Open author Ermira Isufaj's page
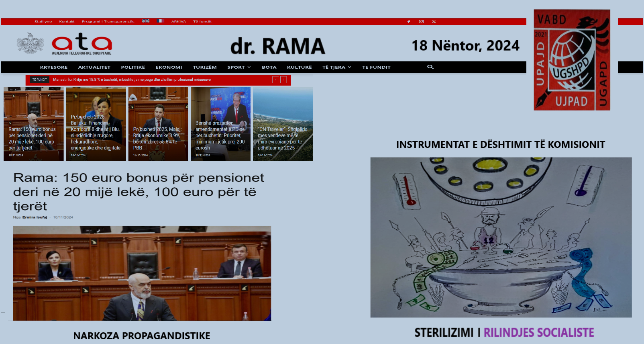644x344 pixels. [35, 217]
